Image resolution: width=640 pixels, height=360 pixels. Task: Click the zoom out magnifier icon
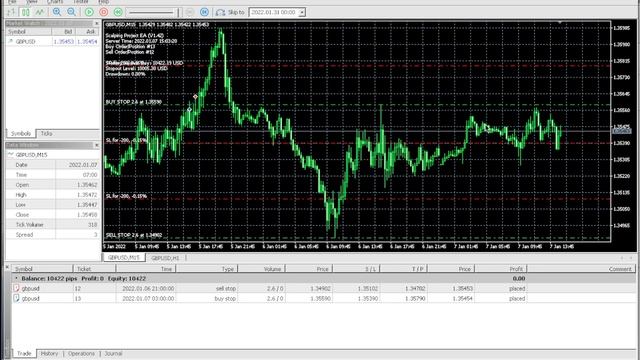click(x=71, y=12)
